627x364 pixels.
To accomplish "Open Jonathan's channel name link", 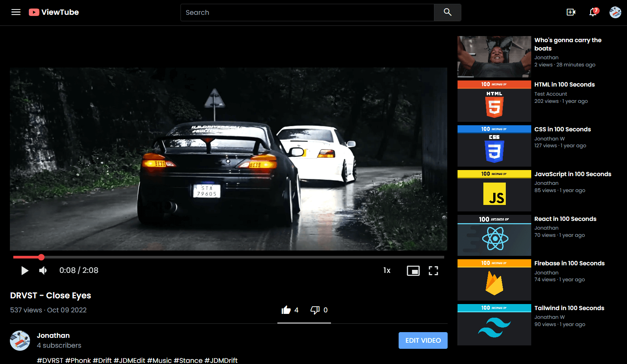I will [53, 336].
